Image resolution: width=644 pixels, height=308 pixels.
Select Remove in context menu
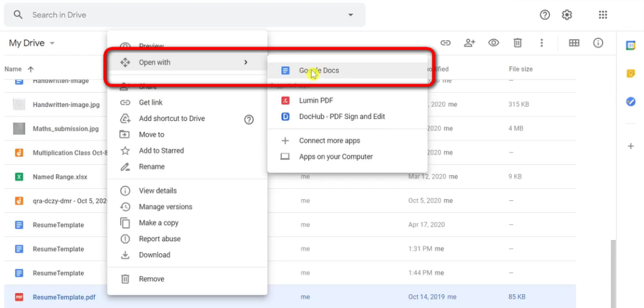[x=187, y=279]
